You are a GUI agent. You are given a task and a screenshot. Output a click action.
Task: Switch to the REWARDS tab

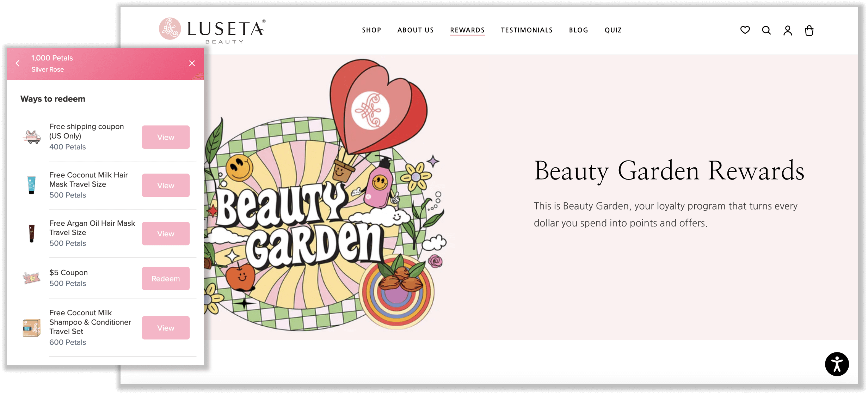(x=467, y=30)
